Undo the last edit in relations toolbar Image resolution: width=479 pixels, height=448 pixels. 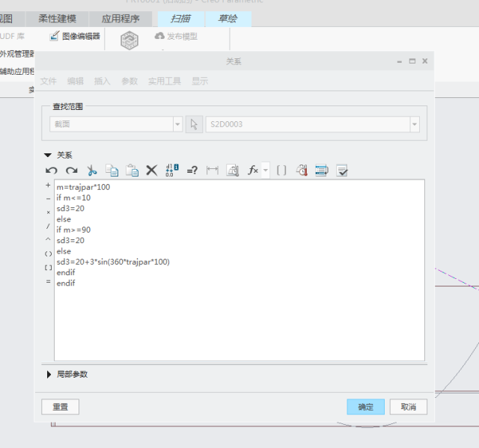[x=52, y=171]
